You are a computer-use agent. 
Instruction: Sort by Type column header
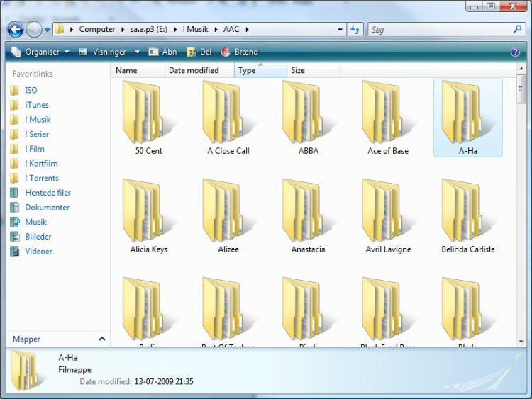[x=260, y=70]
